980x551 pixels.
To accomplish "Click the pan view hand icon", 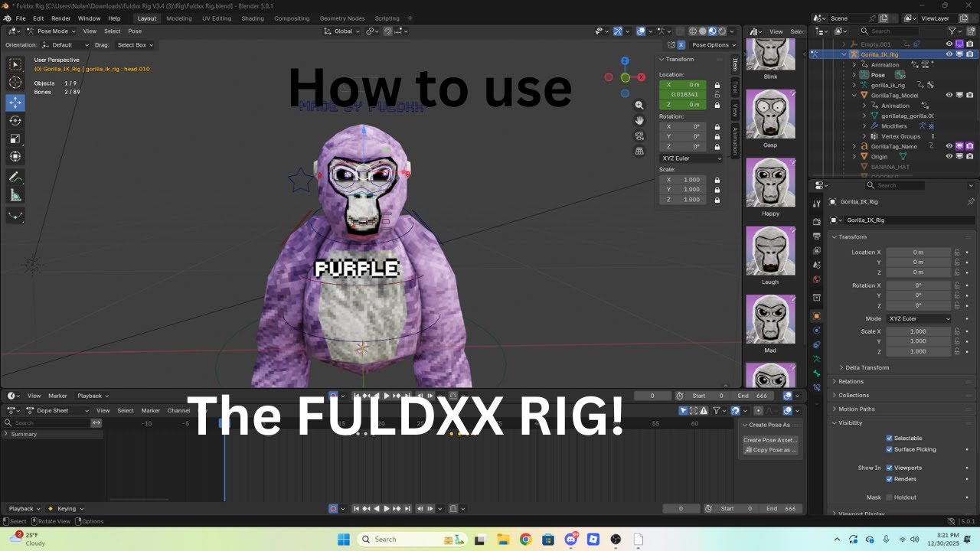I will (x=639, y=121).
